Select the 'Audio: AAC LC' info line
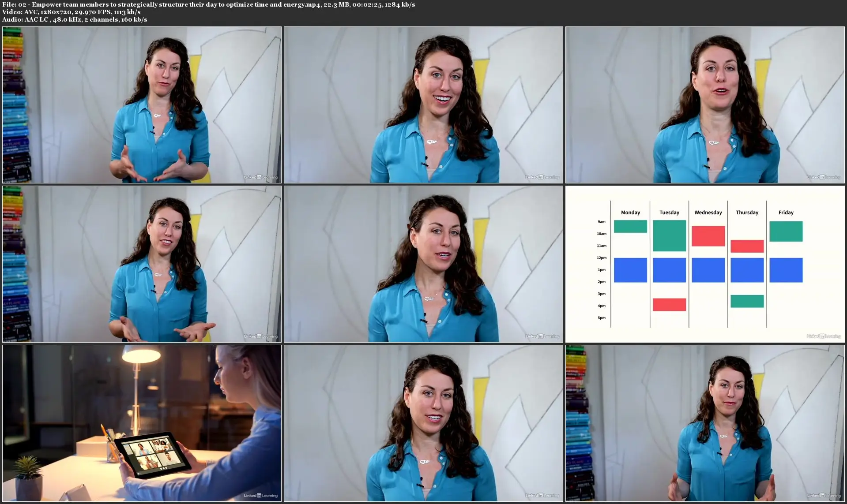Screen dimensions: 847x504 point(75,19)
